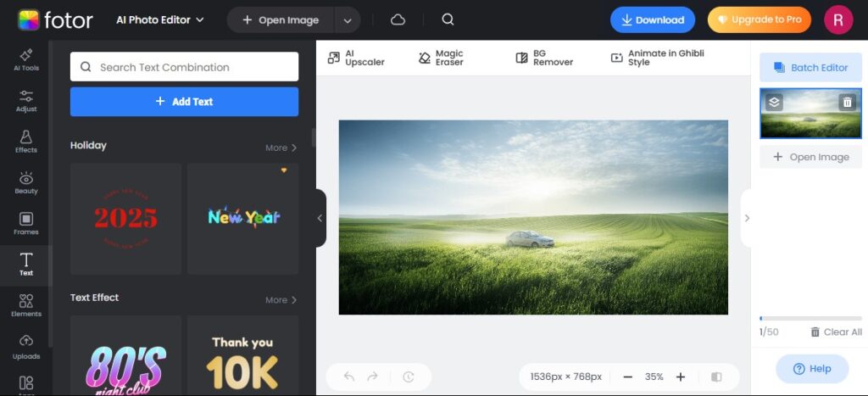Click the text panel scrollbar
This screenshot has width=868, height=396.
click(x=314, y=137)
